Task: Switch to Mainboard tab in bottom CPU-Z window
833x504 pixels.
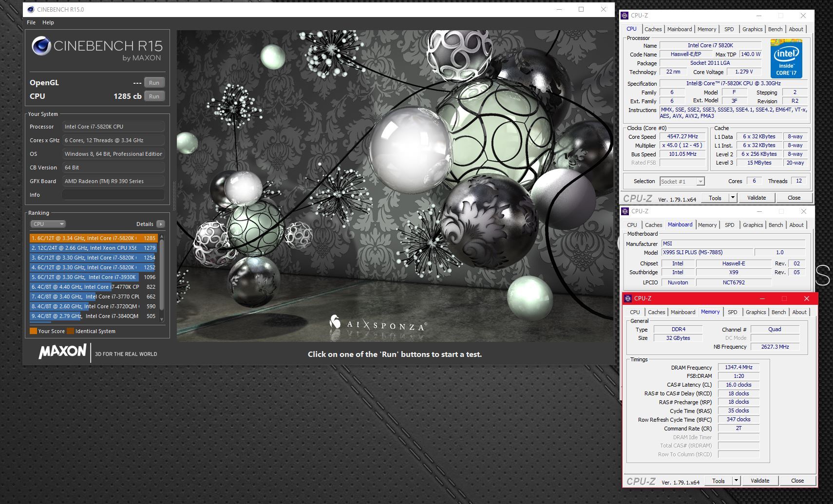Action: coord(683,312)
